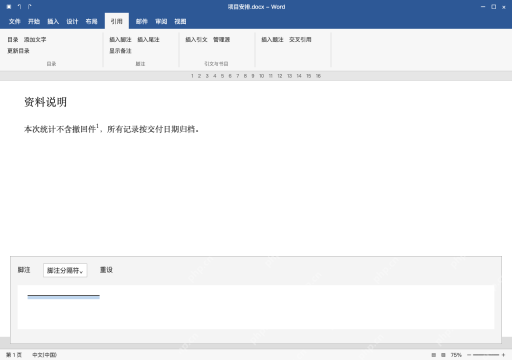Click the 第 1 页 status bar indicator
Screen dimensions: 512x360
[14, 355]
